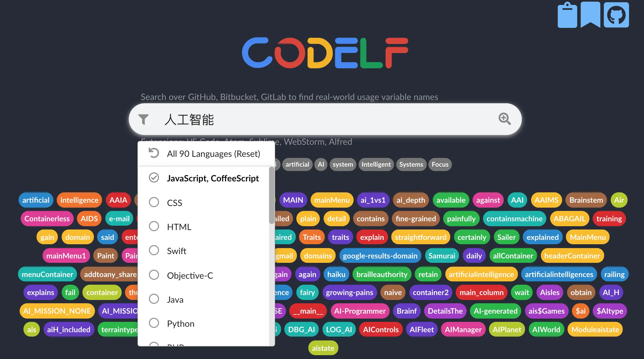The height and width of the screenshot is (359, 644).
Task: Click the CODELF logo
Action: click(x=325, y=53)
